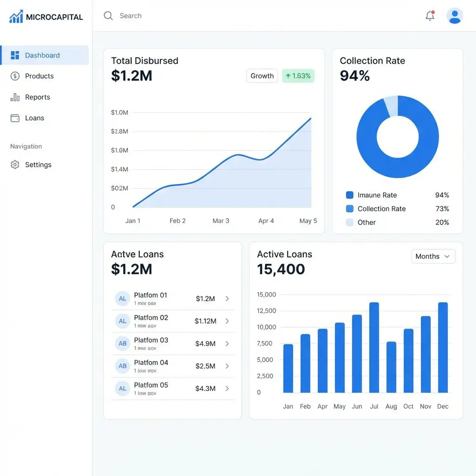Click the +1.83% growth badge
The height and width of the screenshot is (476, 476).
pyautogui.click(x=298, y=76)
